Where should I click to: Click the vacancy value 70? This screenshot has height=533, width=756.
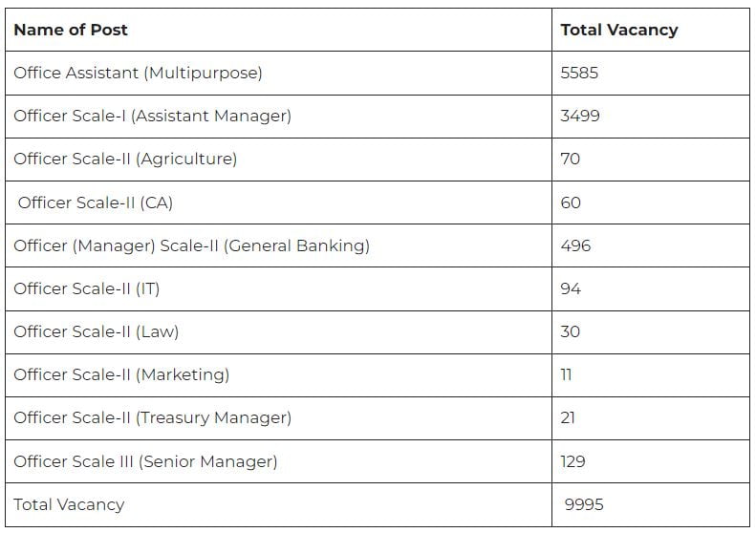pyautogui.click(x=570, y=159)
